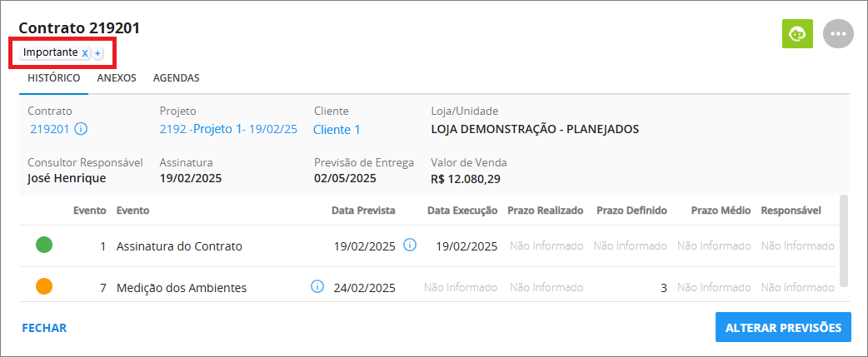Open the ANEXOS tab

[x=117, y=78]
